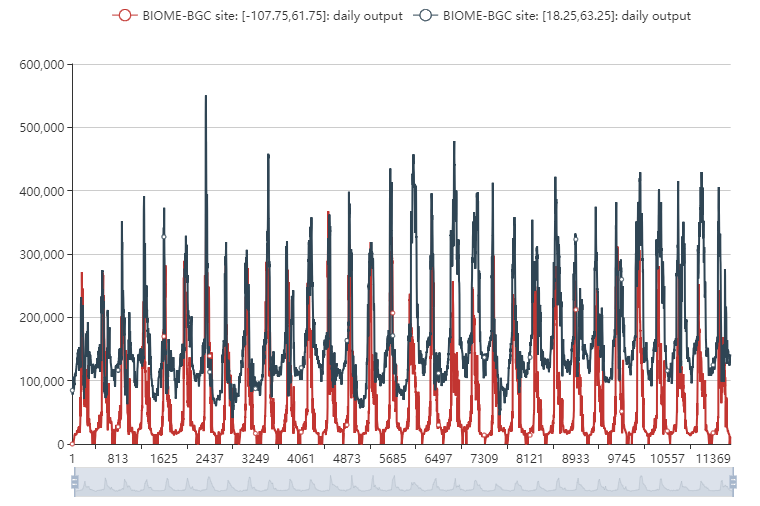
Task: Click the y-axis label 100,000
Action: [42, 381]
